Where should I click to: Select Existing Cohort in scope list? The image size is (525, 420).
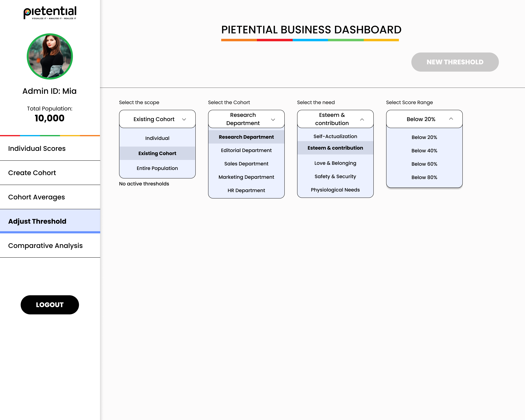(x=157, y=153)
